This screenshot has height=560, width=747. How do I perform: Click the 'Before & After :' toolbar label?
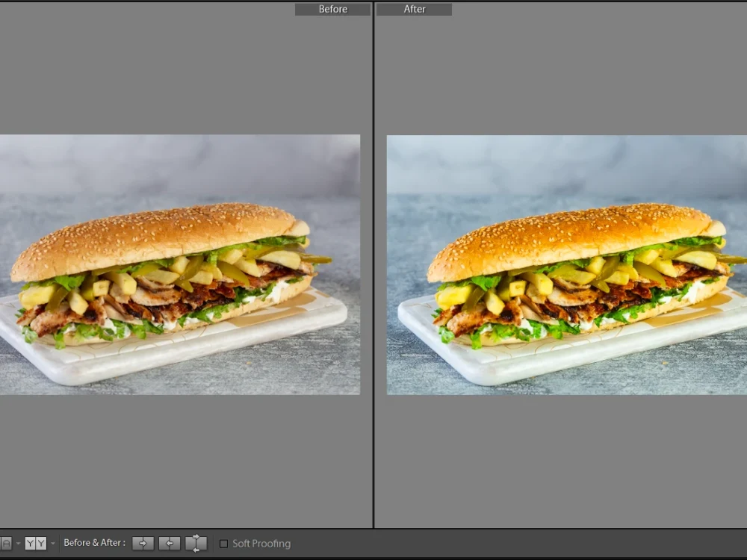pyautogui.click(x=94, y=542)
